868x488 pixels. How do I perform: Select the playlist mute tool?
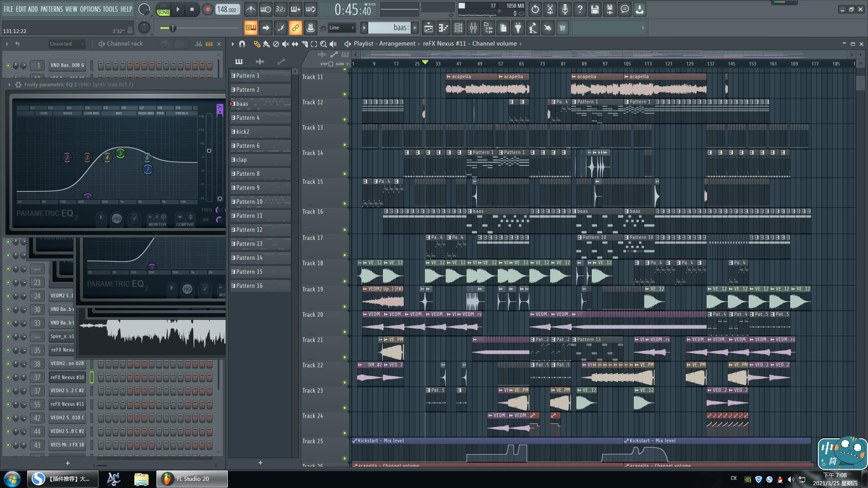[285, 44]
